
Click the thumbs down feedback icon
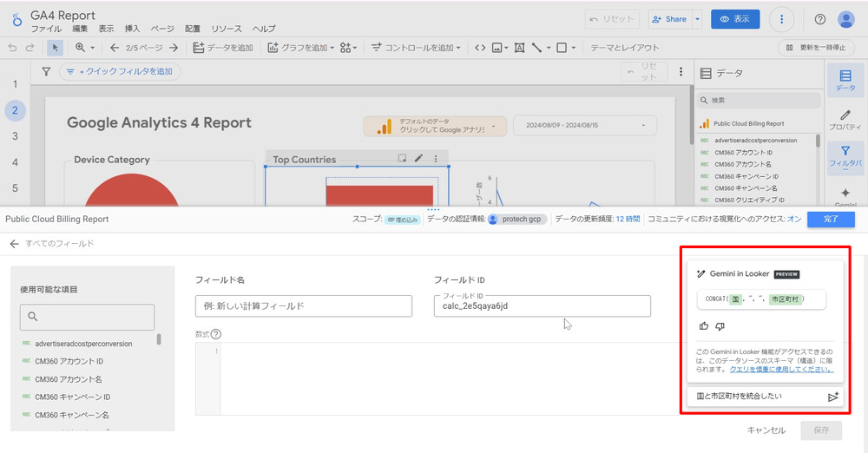pyautogui.click(x=720, y=326)
